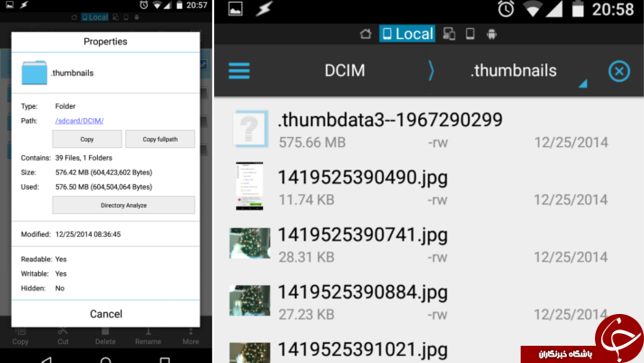Click the 39 Files, 1 Folders value
Viewport: 644px width, 363px height.
point(83,158)
